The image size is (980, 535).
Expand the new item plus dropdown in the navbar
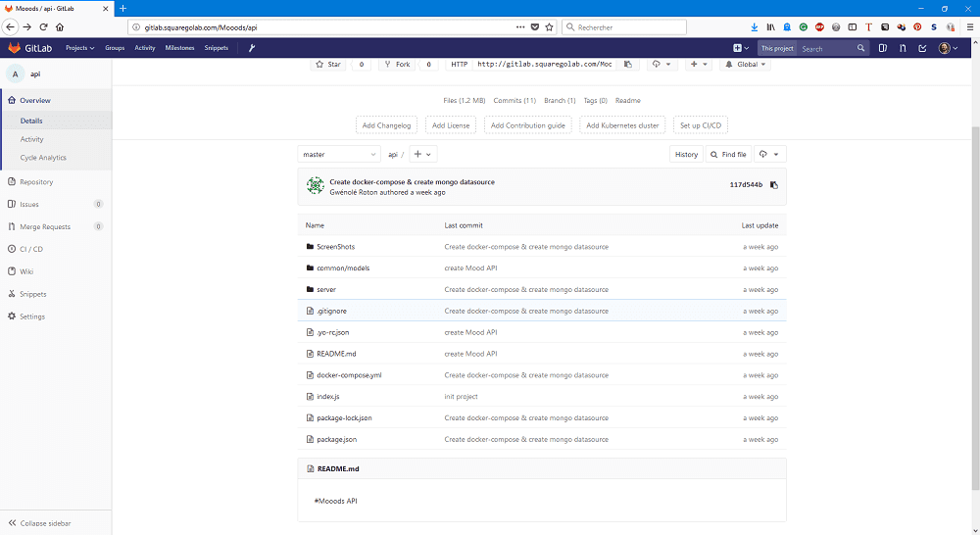pyautogui.click(x=741, y=48)
